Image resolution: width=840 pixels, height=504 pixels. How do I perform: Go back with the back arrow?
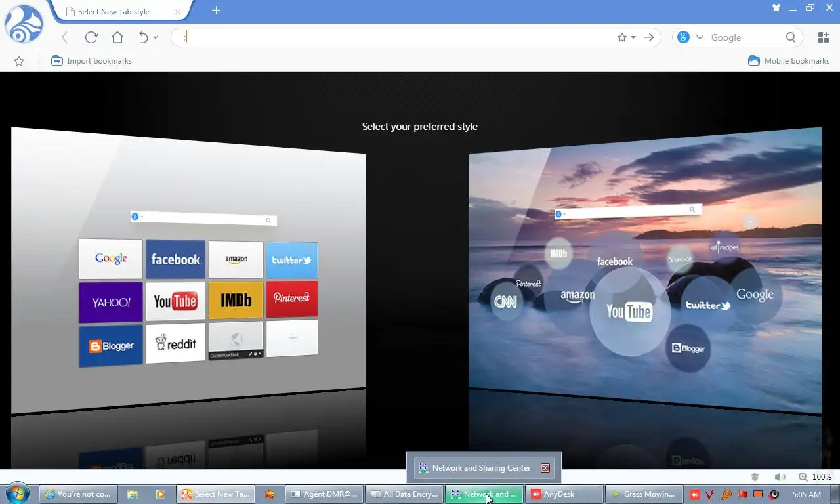(64, 37)
